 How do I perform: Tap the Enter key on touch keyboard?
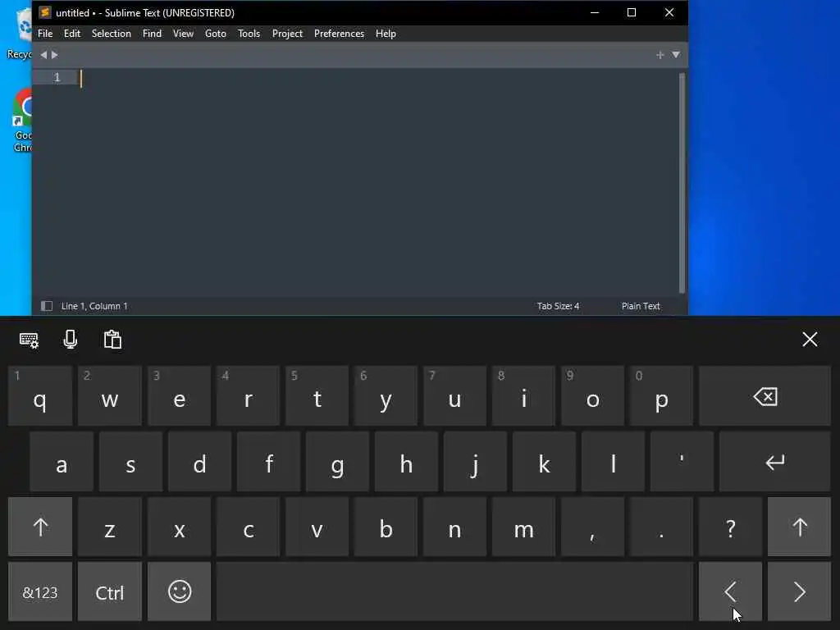point(774,462)
